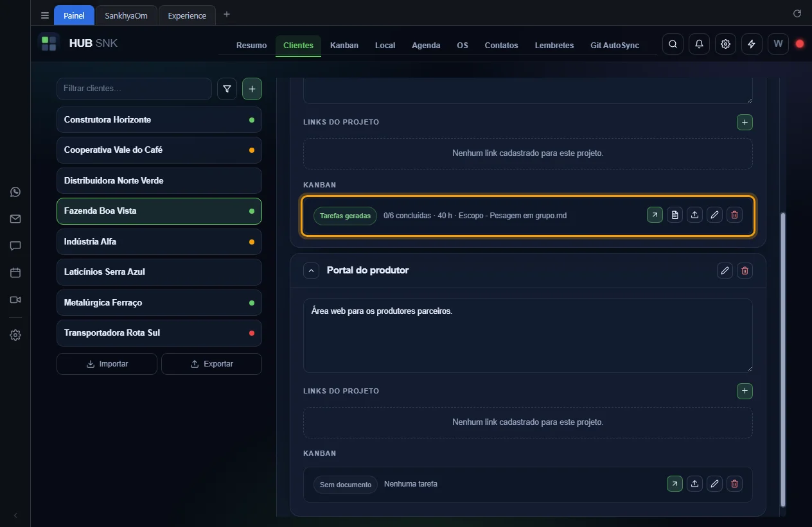
Task: Open WhatsApp from the left sidebar
Action: pos(15,192)
